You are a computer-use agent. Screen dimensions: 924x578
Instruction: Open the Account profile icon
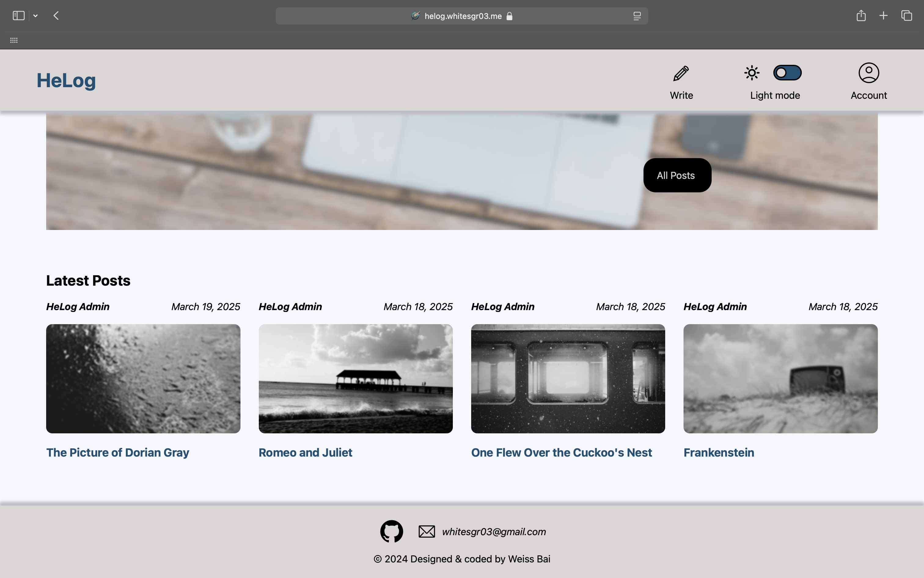869,73
